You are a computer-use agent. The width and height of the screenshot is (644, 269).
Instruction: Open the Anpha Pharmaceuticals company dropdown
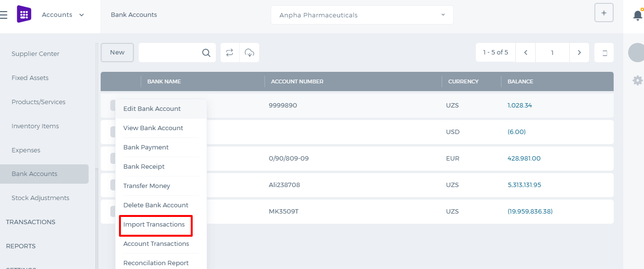tap(362, 15)
